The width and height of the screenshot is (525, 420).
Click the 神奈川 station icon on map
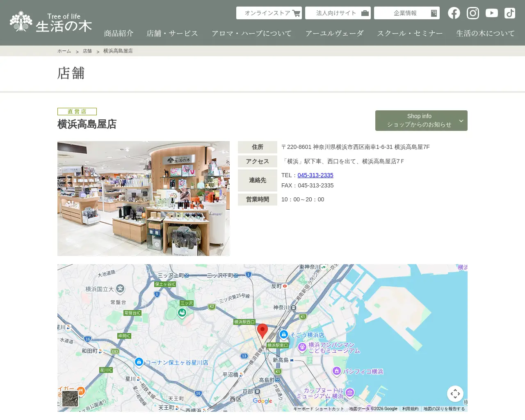coord(293,308)
